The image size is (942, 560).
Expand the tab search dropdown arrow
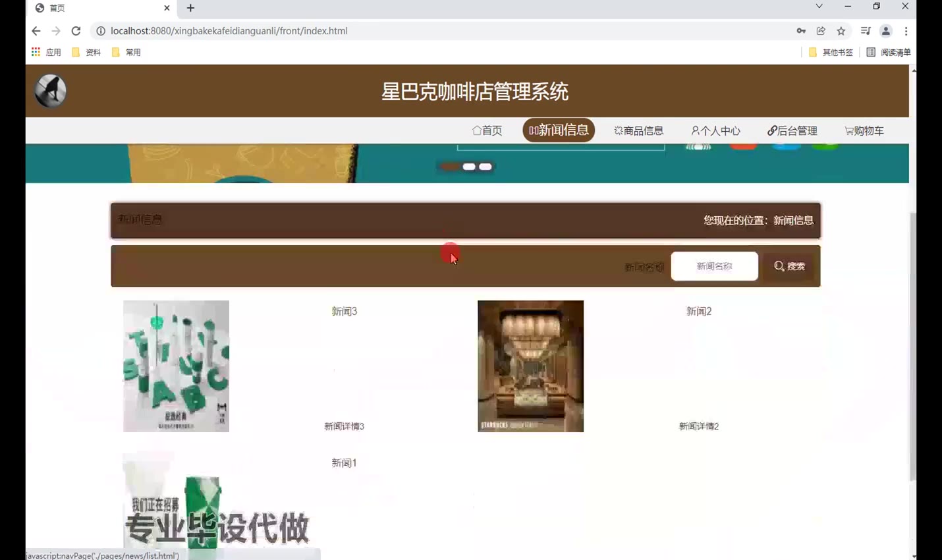(819, 7)
